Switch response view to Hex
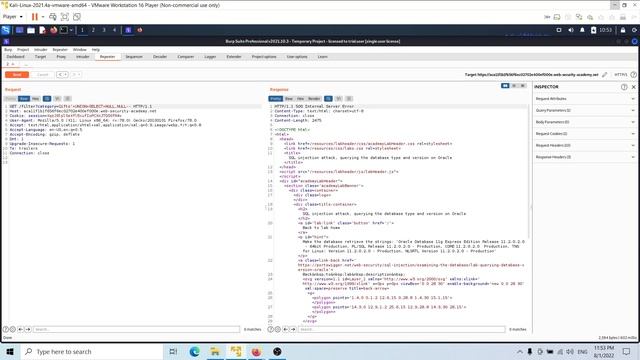Image resolution: width=640 pixels, height=360 pixels. point(300,99)
